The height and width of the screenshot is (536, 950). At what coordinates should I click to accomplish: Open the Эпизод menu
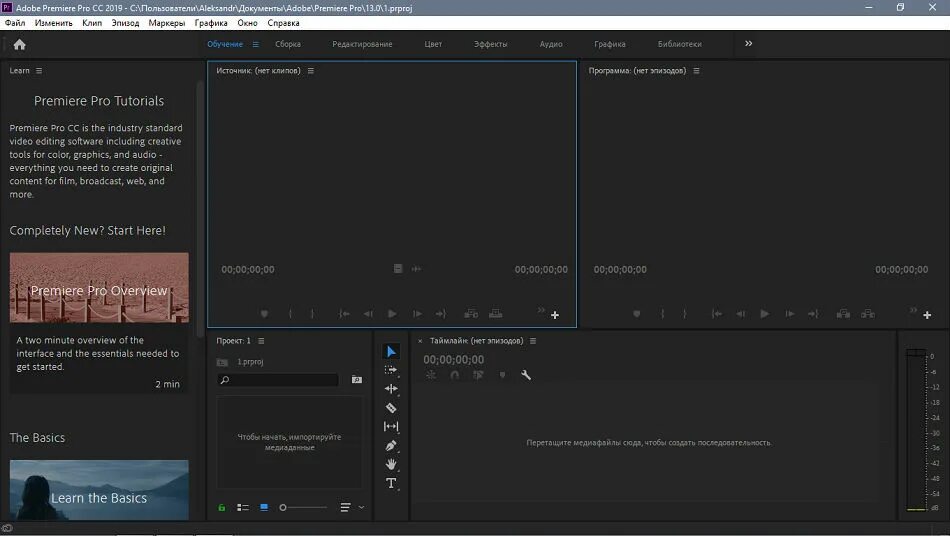click(x=125, y=23)
